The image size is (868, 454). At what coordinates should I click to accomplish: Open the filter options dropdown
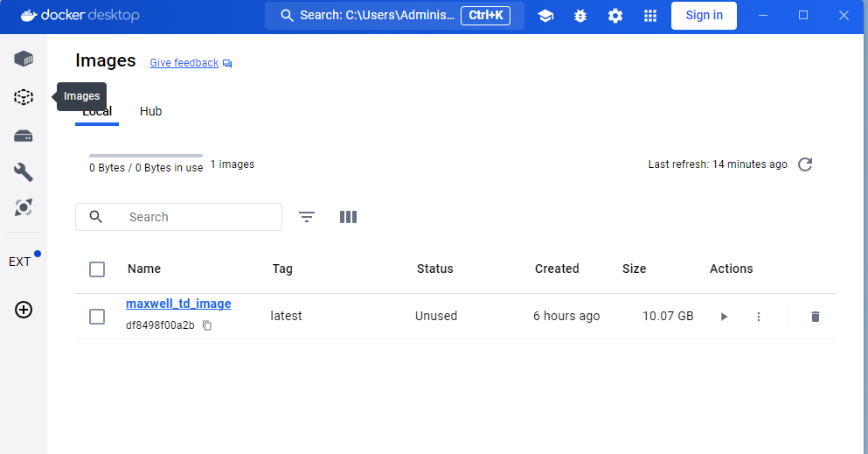coord(307,217)
